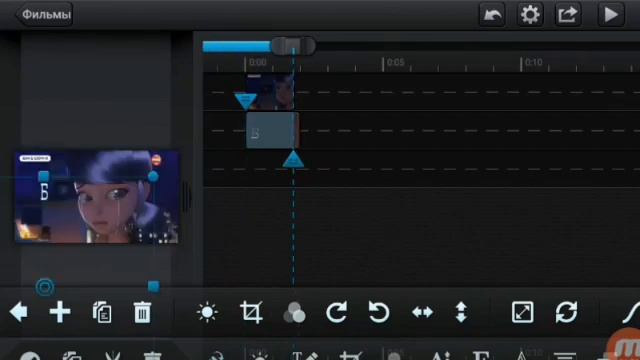Click the circular rotate handle below preview
Viewport: 640px width, 360px height.
click(x=45, y=287)
